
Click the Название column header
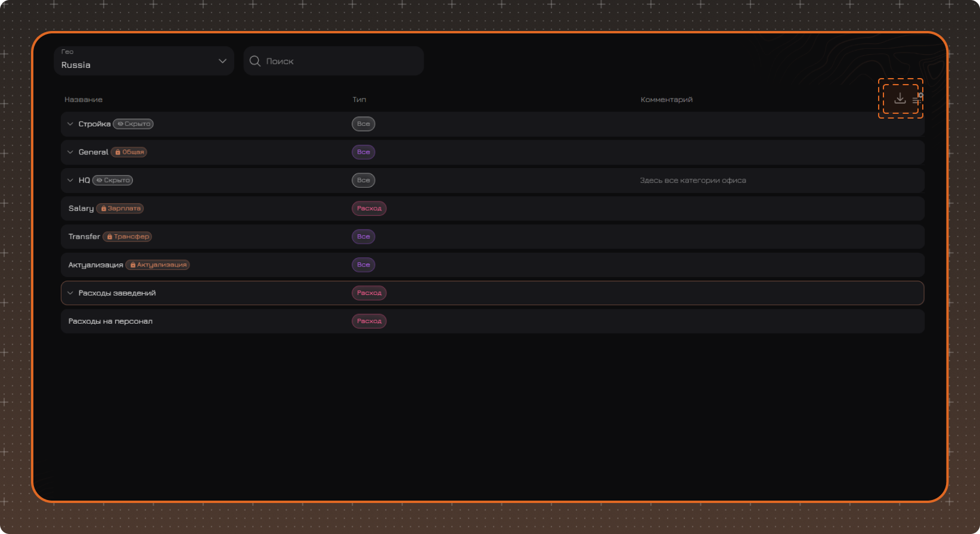pyautogui.click(x=83, y=100)
